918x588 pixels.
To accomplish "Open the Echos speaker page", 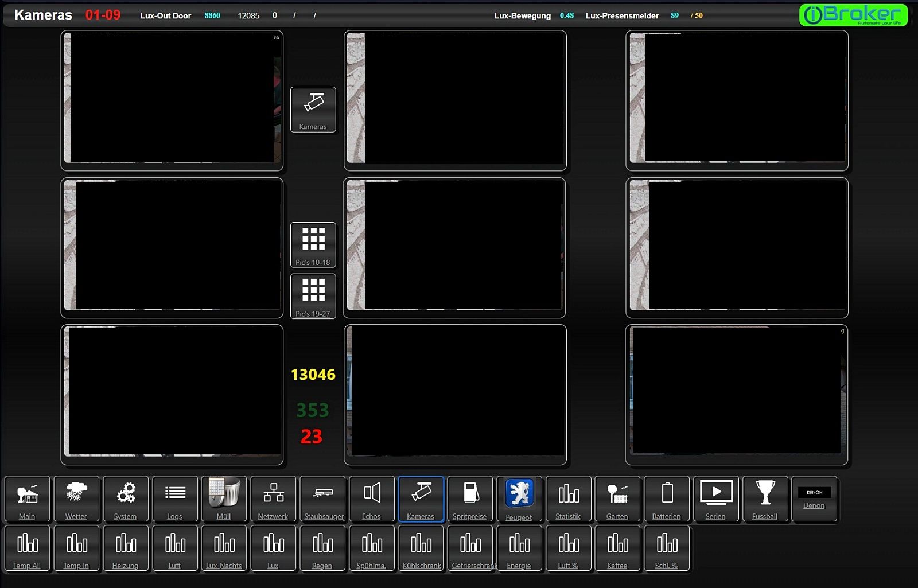I will [x=372, y=499].
